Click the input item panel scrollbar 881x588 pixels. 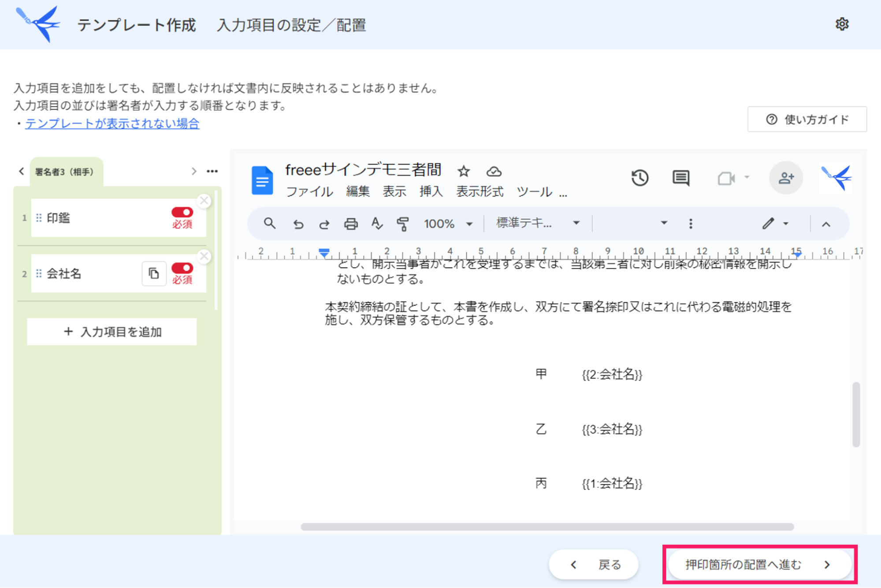[x=216, y=250]
